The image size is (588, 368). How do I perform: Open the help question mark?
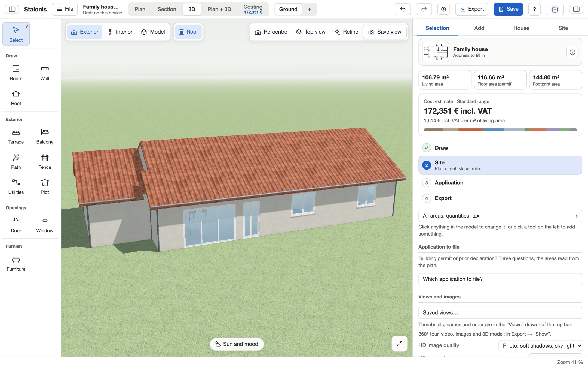(x=534, y=9)
